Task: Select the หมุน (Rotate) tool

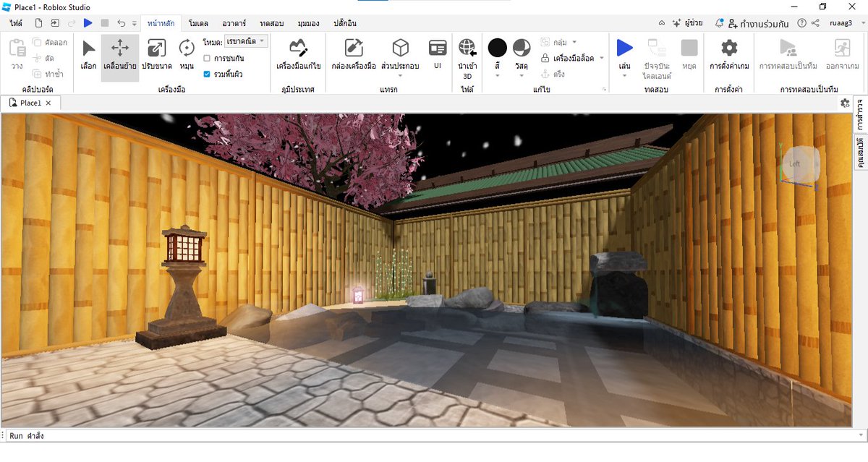Action: pyautogui.click(x=187, y=55)
